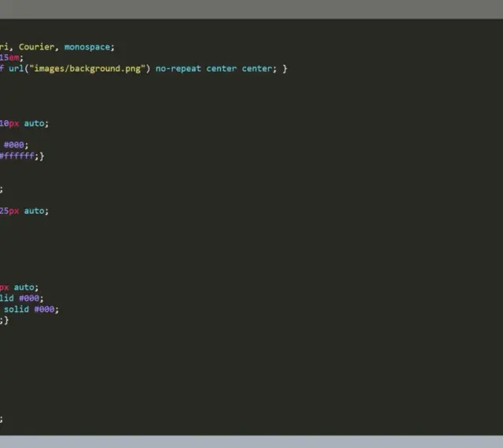Click "#000" on the "lid #000;" line

[x=29, y=298]
